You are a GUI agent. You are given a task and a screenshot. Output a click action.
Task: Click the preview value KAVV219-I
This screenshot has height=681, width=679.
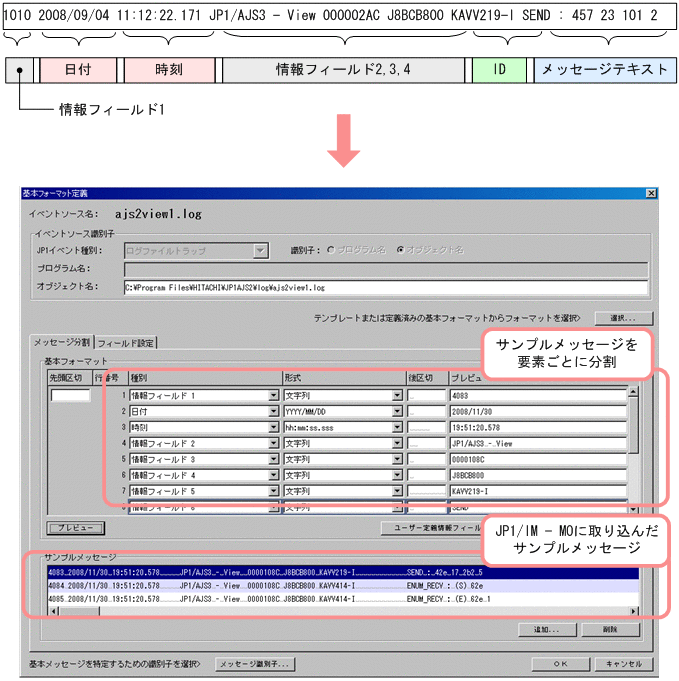click(x=538, y=491)
